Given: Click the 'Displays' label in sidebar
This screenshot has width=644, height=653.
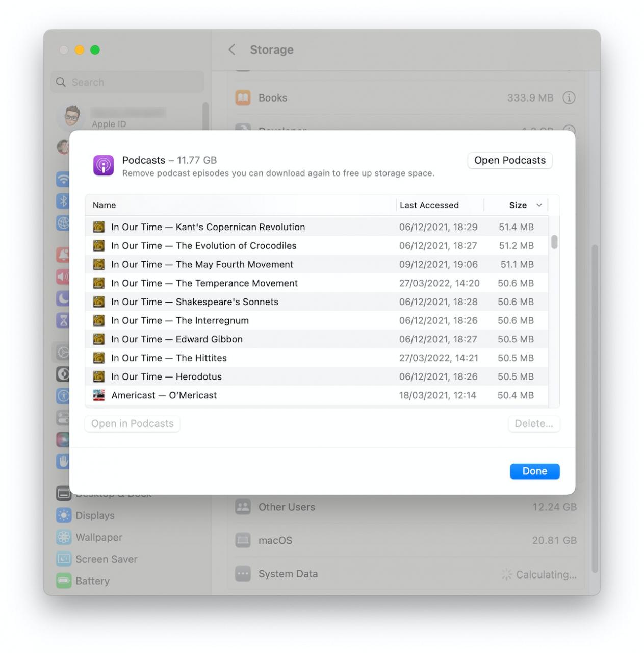Looking at the screenshot, I should tap(95, 515).
